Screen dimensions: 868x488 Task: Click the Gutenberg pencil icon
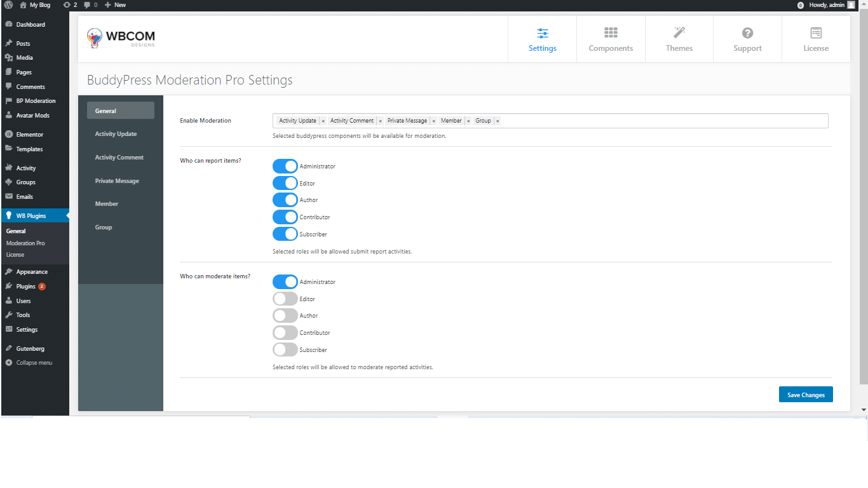coord(9,348)
